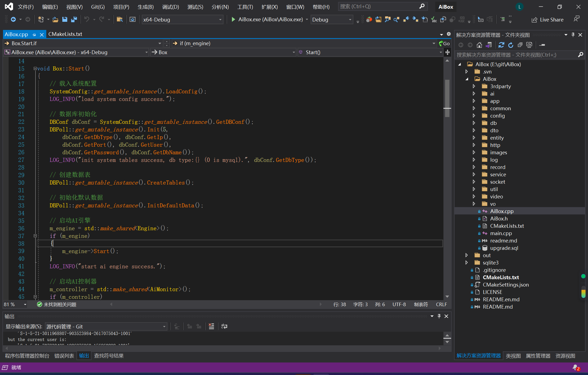Toggle word wrap in the Output panel
The image size is (588, 375).
(x=224, y=326)
